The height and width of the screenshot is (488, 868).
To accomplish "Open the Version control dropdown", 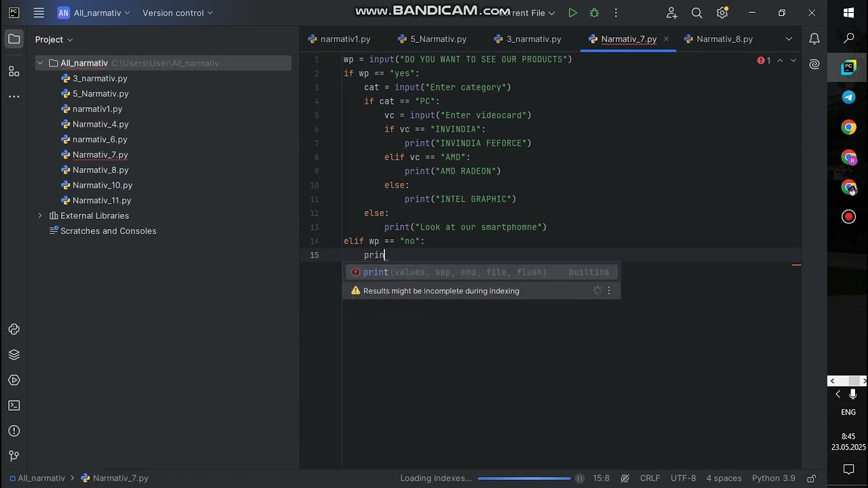I will coord(177,13).
